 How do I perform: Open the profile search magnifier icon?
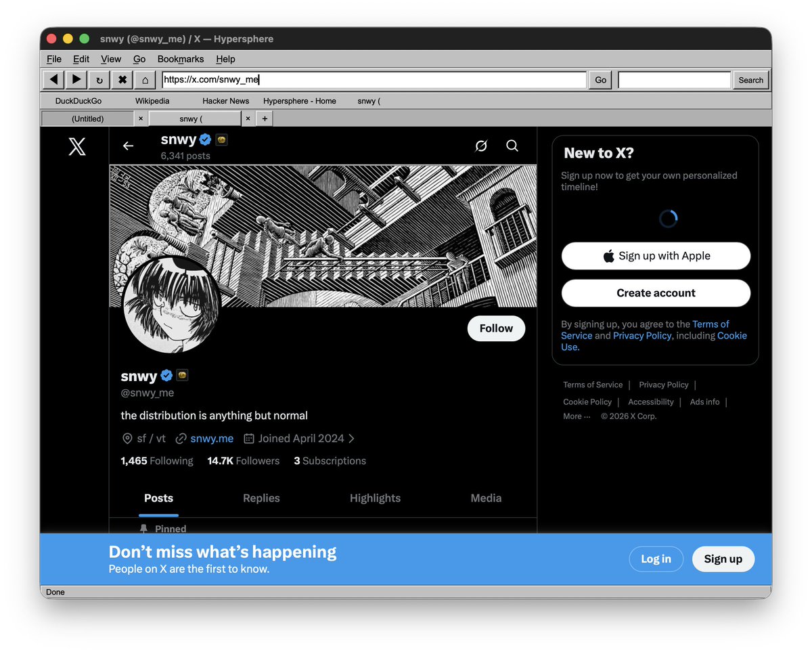[512, 146]
